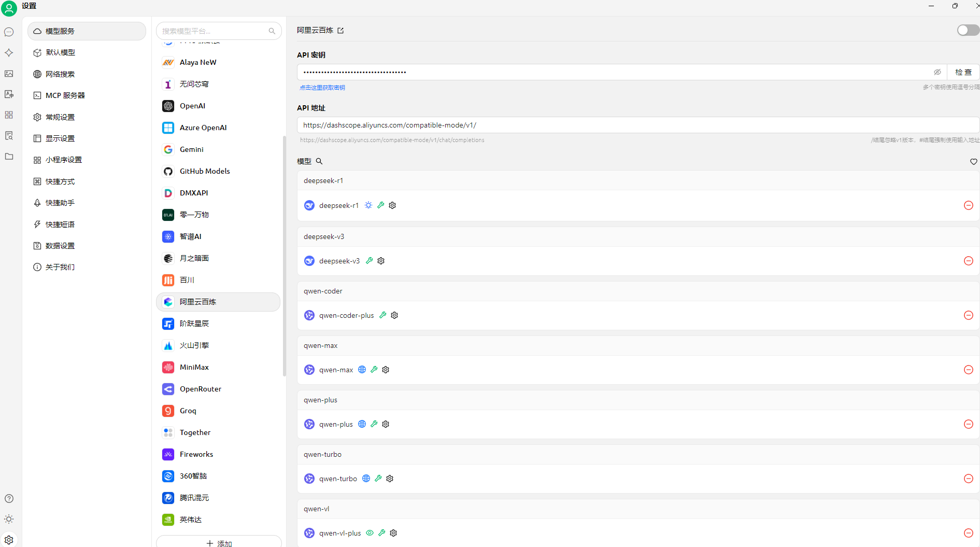Viewport: 980px width, 547px height.
Task: Click the user avatar icon
Action: click(9, 8)
